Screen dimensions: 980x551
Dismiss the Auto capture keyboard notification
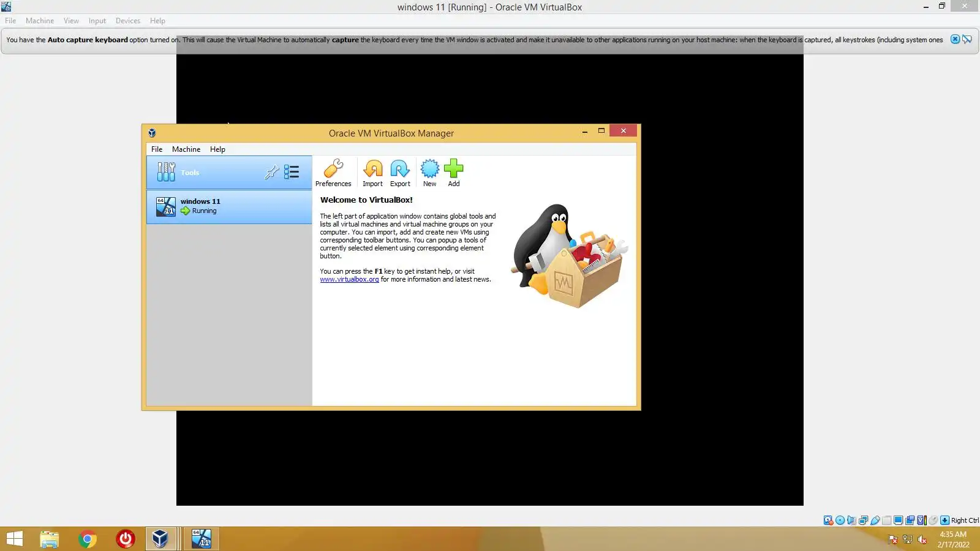click(955, 39)
